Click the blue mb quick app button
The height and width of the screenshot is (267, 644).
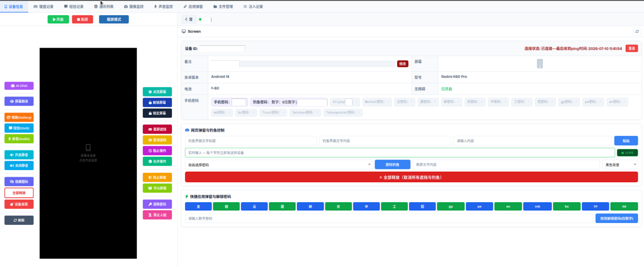pyautogui.click(x=537, y=207)
